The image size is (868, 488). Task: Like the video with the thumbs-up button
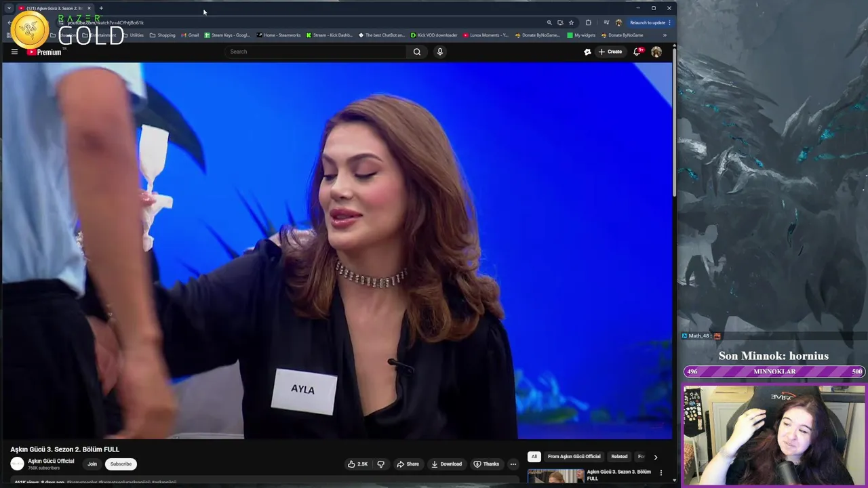(357, 464)
